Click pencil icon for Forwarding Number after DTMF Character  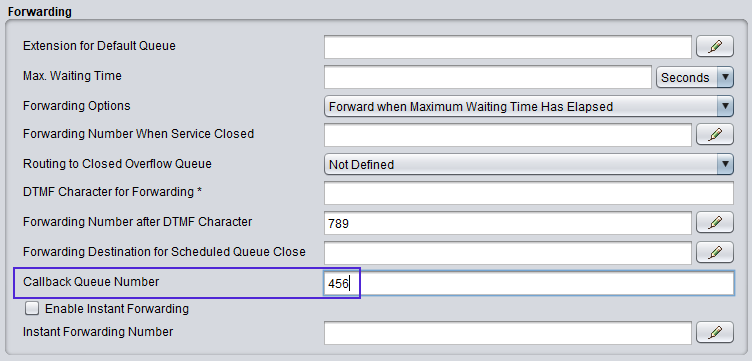point(715,222)
